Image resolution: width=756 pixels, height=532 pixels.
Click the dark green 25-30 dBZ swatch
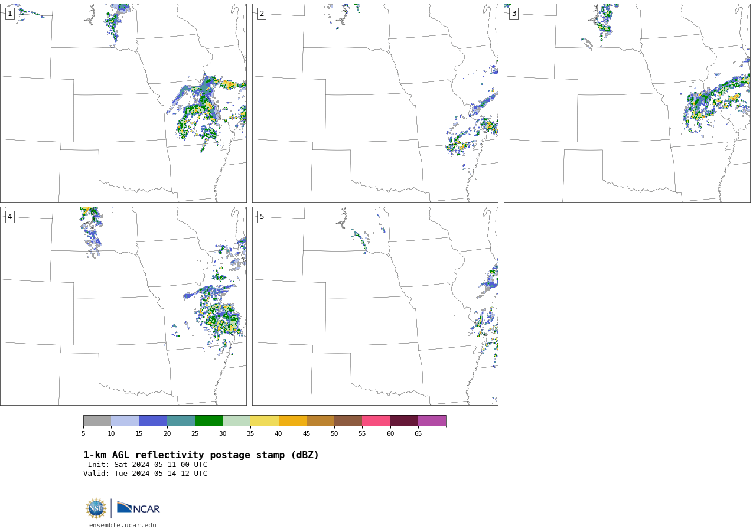(x=208, y=421)
